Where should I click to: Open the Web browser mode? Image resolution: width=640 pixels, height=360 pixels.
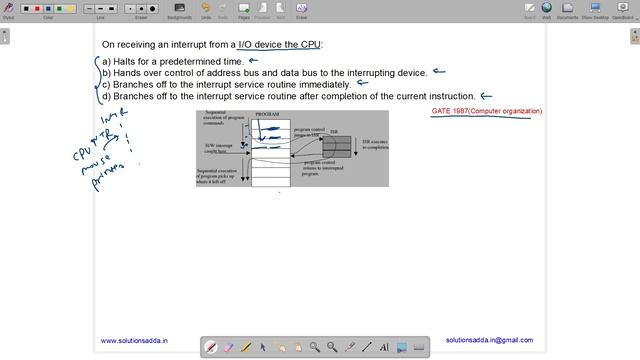(547, 10)
